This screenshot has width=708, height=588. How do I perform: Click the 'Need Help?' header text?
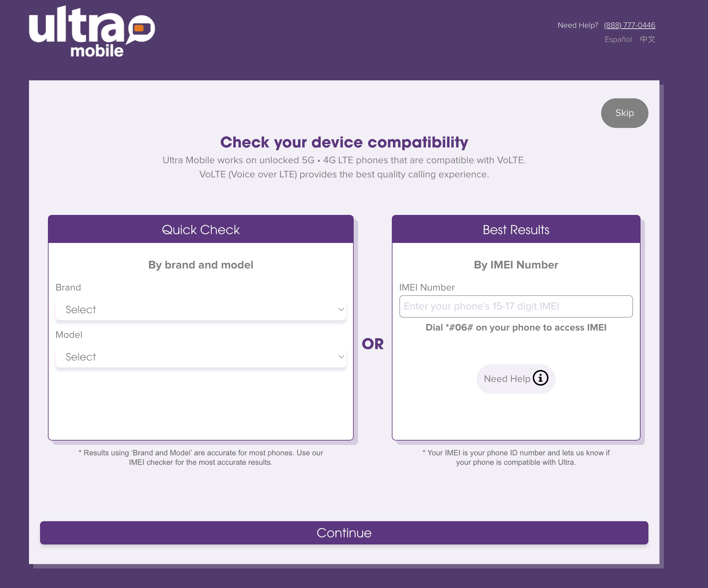(578, 25)
